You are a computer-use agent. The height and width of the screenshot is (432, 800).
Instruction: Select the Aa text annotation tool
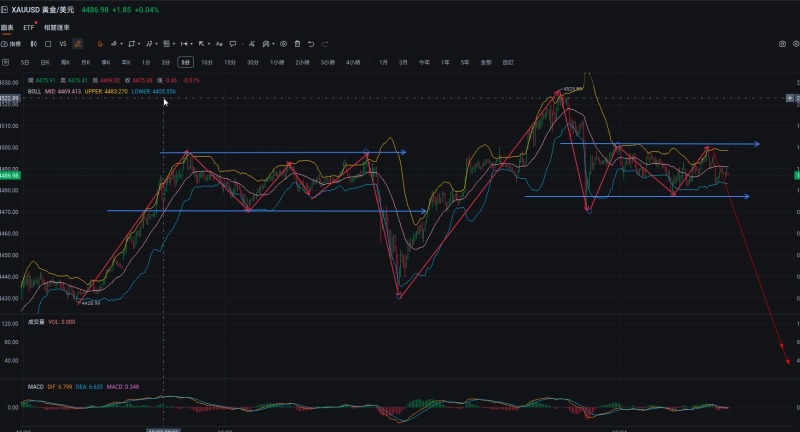[x=219, y=44]
